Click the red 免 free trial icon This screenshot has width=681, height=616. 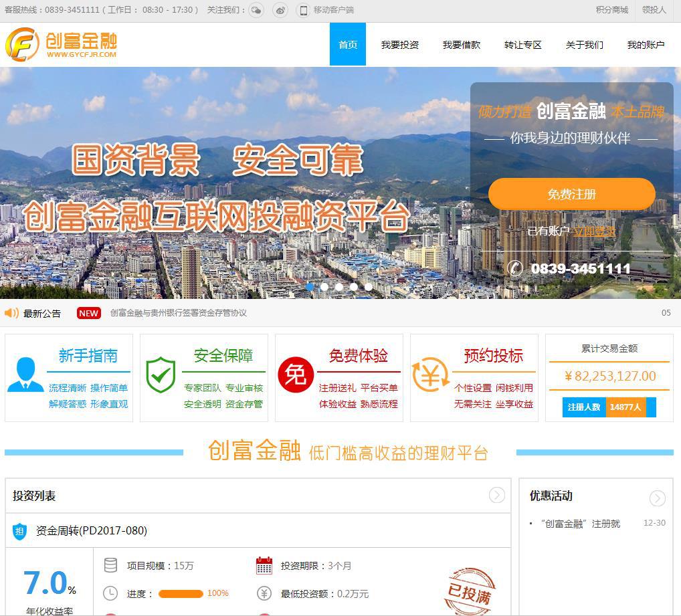click(296, 375)
